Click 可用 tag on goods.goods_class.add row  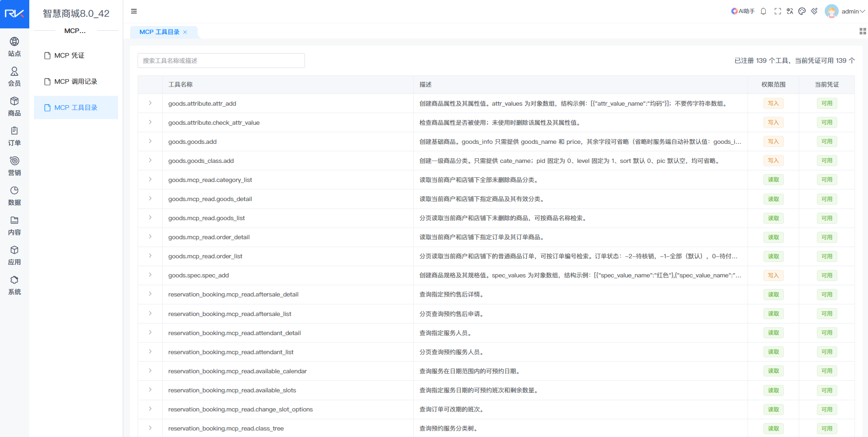click(x=827, y=161)
